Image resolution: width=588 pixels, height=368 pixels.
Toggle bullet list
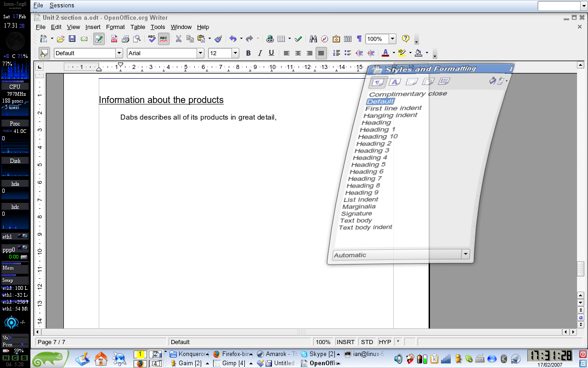(348, 53)
